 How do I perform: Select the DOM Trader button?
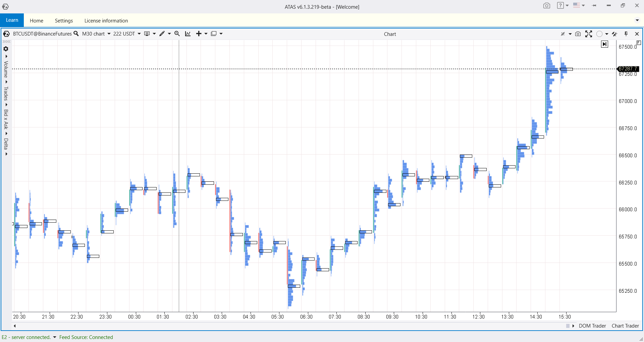coord(592,326)
